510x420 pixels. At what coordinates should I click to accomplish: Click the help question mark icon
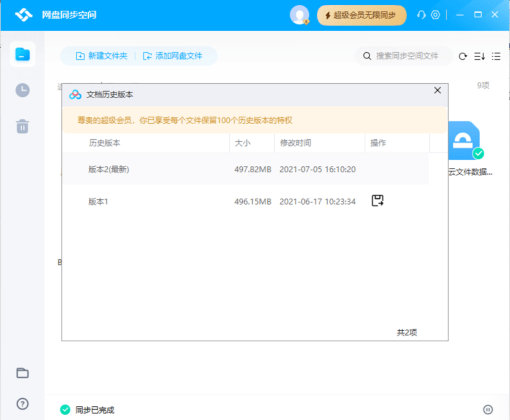22,403
